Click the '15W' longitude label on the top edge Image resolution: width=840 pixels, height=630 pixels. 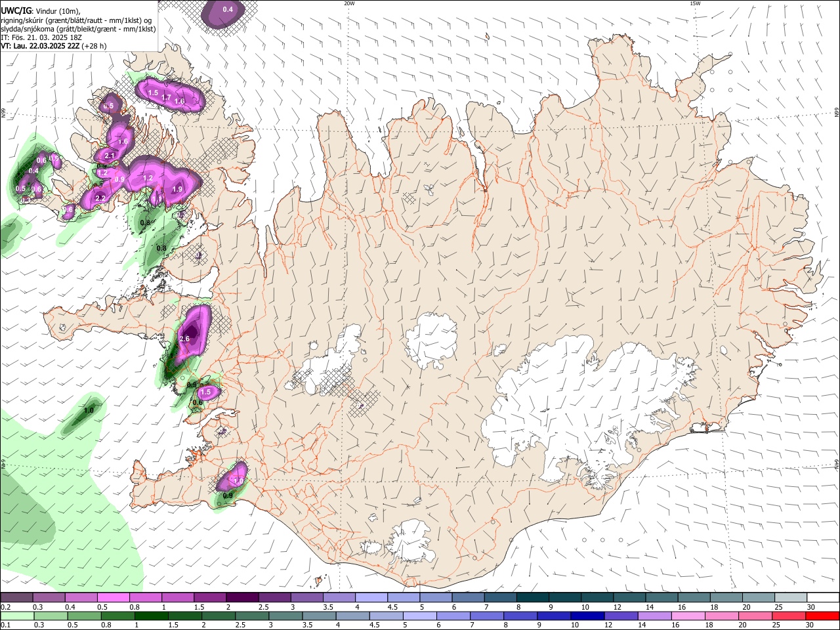pos(695,3)
